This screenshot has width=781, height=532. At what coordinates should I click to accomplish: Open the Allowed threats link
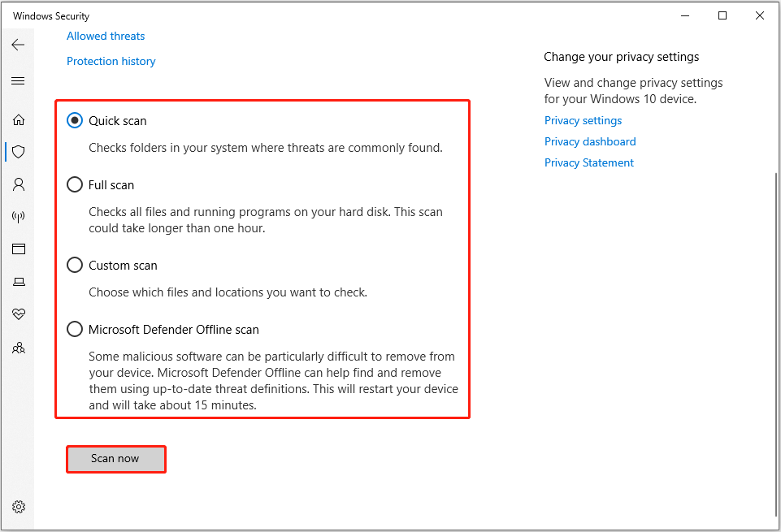105,36
